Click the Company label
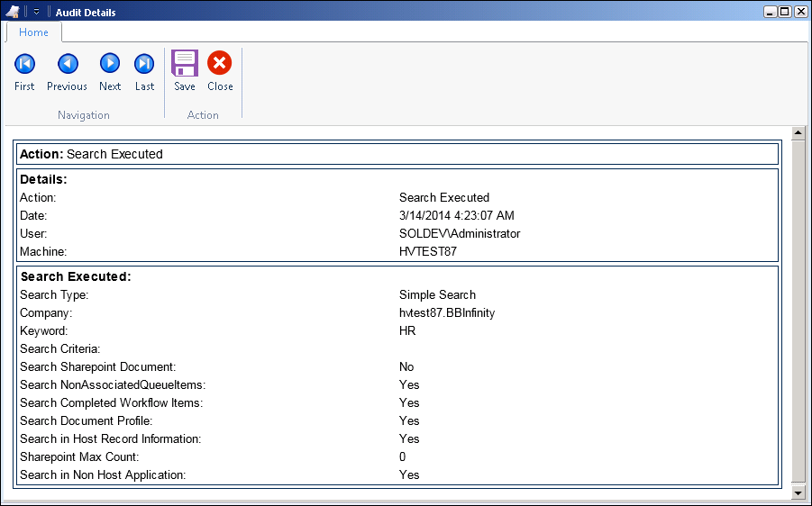The image size is (812, 506). tap(46, 313)
